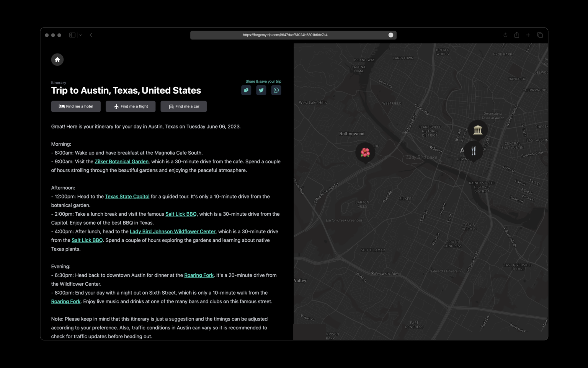
Task: Expand the sidebar dropdown chevron
Action: pyautogui.click(x=80, y=35)
